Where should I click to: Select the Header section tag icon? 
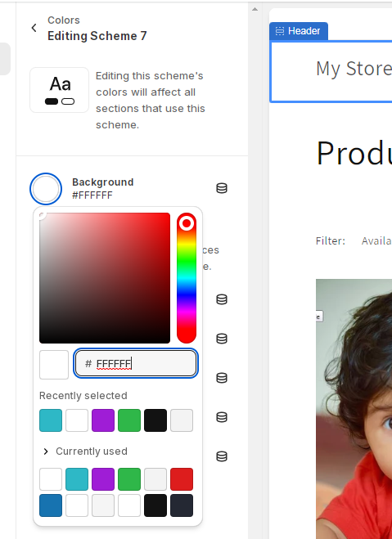click(x=280, y=31)
